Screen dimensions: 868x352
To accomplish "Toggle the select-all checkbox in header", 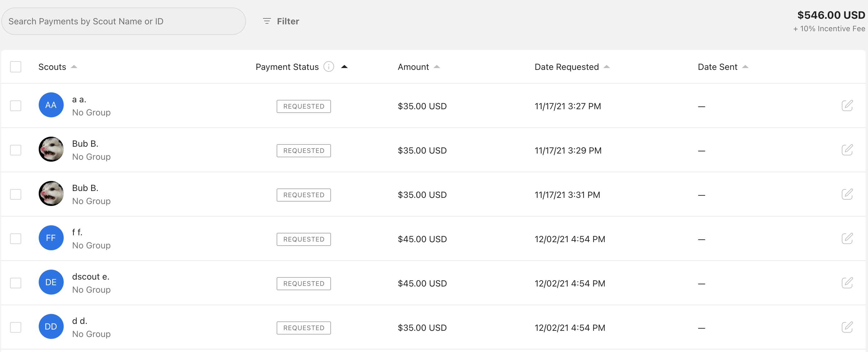I will pyautogui.click(x=16, y=67).
